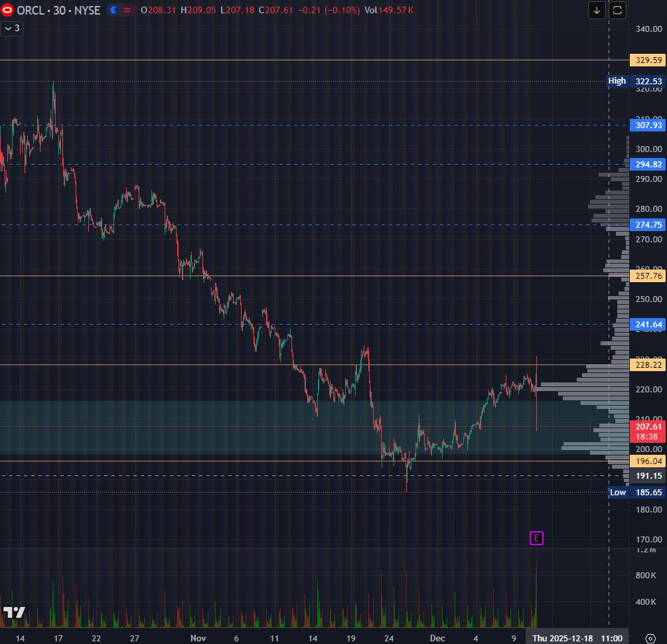Screen dimensions: 667x644
Task: Select the 274.75 blue price level label
Action: click(648, 225)
